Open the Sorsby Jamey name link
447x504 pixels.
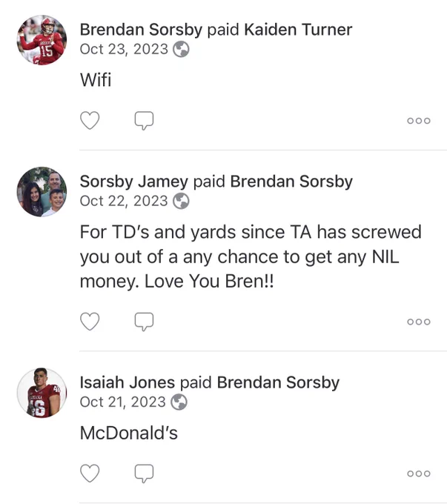pyautogui.click(x=133, y=182)
